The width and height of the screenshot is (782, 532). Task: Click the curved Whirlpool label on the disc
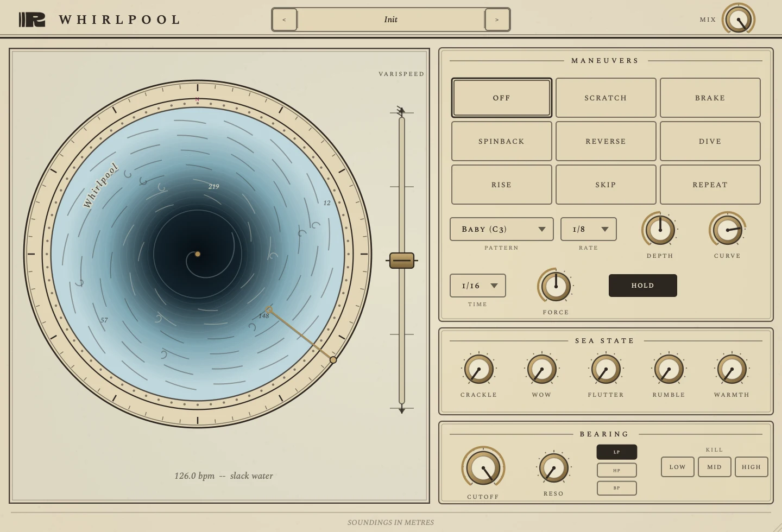coord(100,185)
